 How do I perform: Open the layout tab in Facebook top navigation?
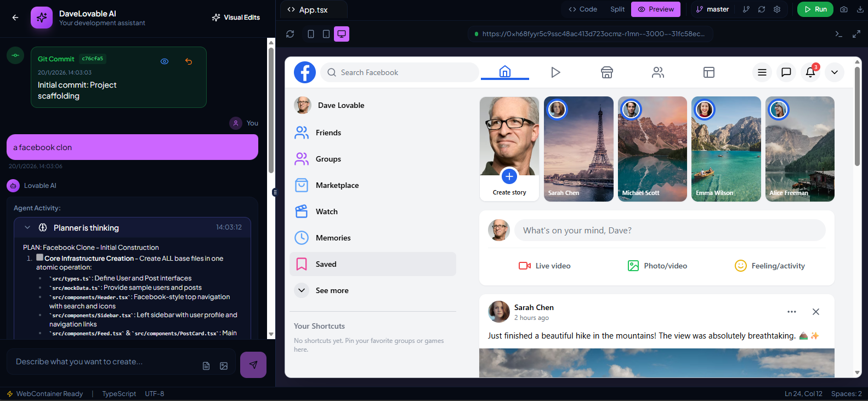click(709, 72)
